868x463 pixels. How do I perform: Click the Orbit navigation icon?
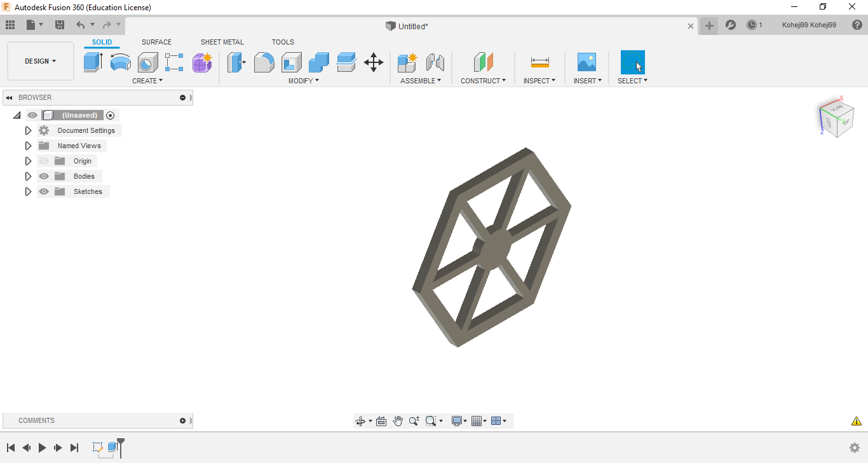tap(360, 421)
